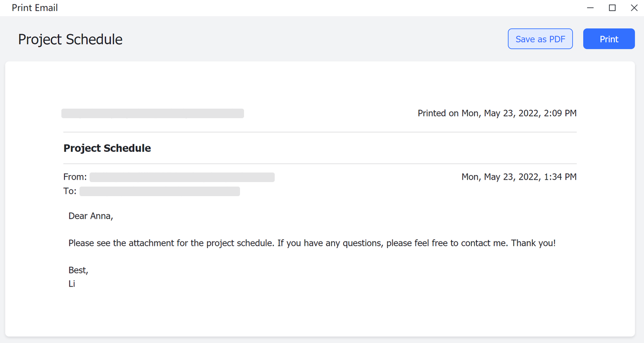This screenshot has height=343, width=644.
Task: Maximize the Print Email window
Action: (x=612, y=8)
